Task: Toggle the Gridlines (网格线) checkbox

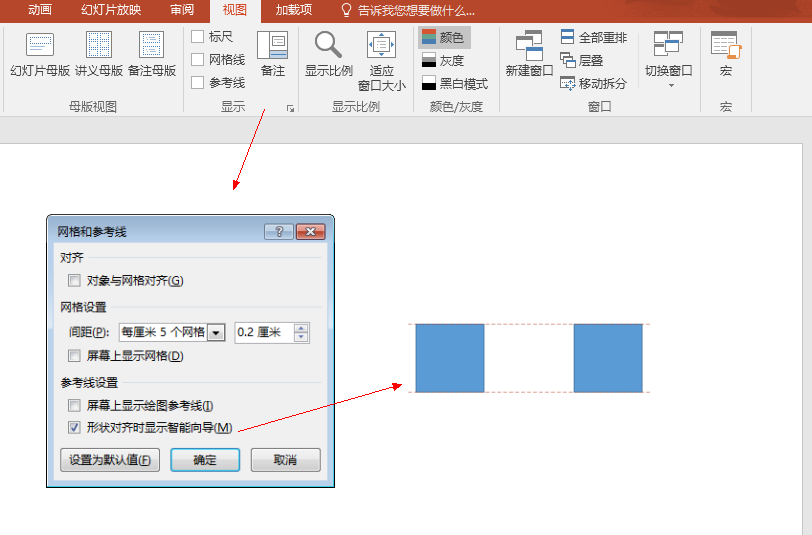Action: 197,60
